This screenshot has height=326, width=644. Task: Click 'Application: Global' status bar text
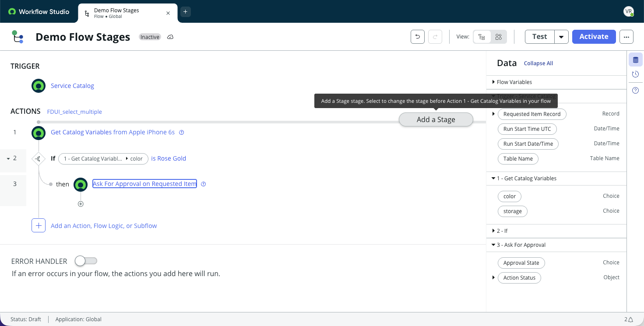point(78,319)
